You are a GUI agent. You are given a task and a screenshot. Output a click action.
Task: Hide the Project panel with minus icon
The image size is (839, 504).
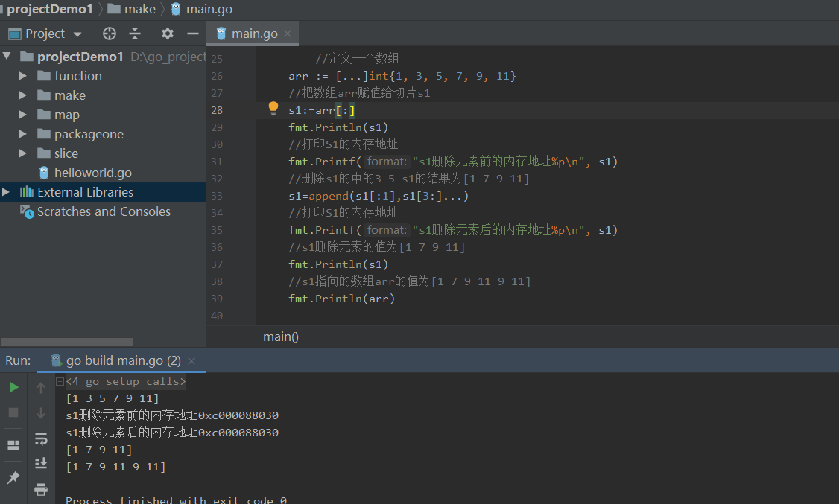[193, 34]
